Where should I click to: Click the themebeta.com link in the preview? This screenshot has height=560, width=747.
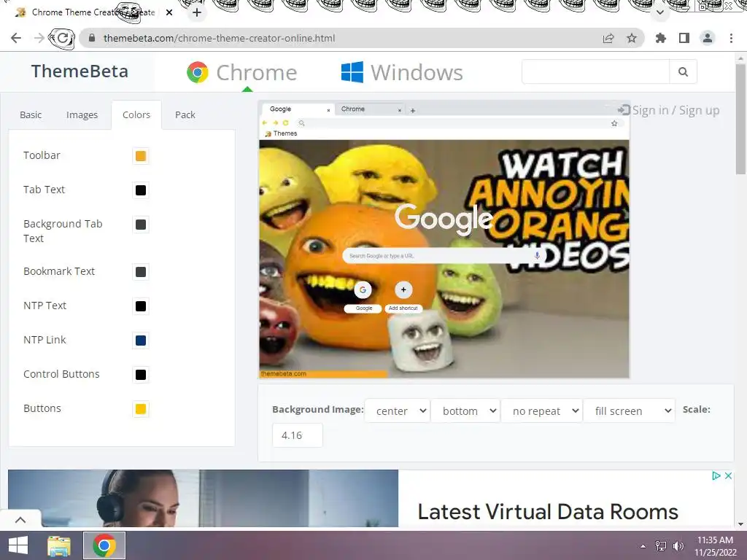284,374
